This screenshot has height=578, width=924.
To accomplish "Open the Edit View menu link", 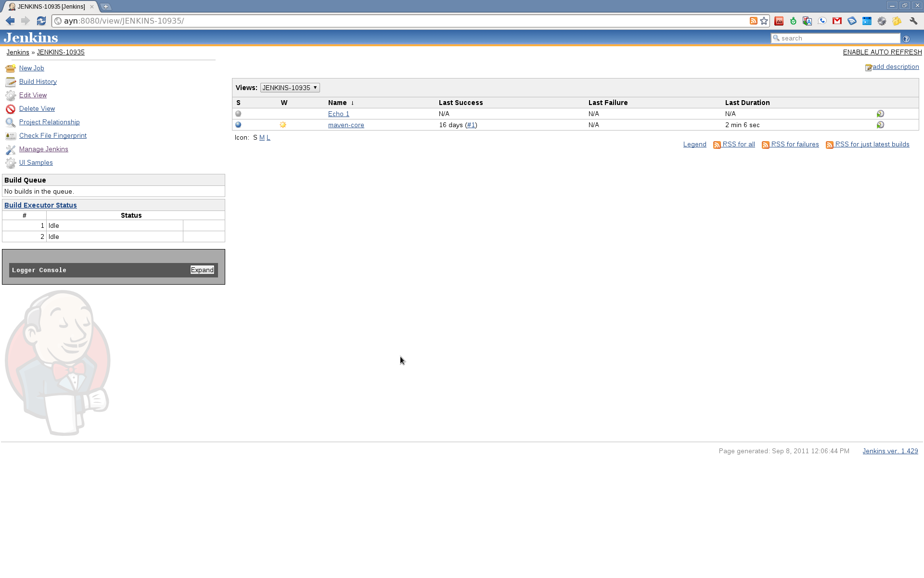I will pos(33,95).
